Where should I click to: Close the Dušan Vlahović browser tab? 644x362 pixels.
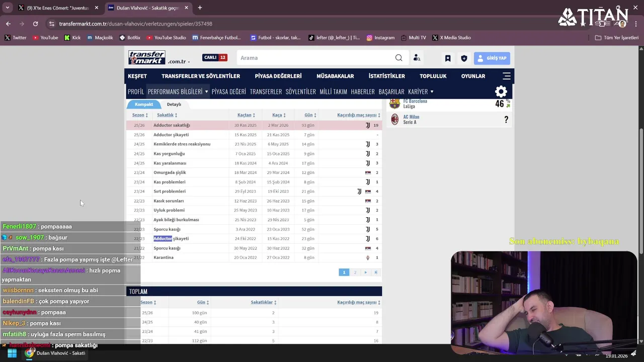[x=186, y=8]
